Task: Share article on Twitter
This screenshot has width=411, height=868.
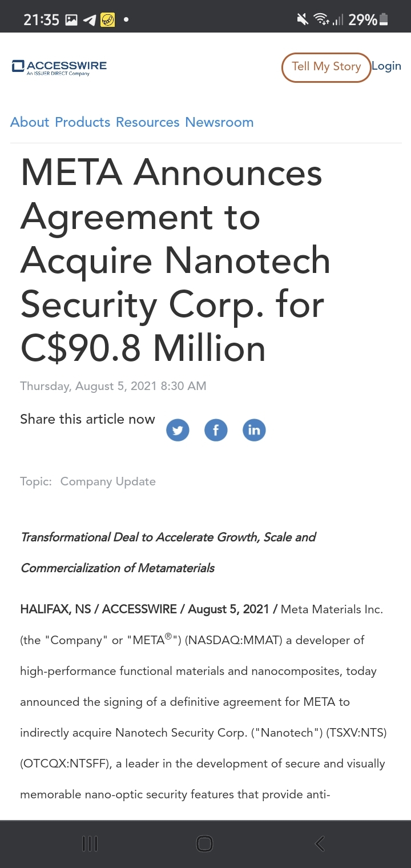Action: 178,430
